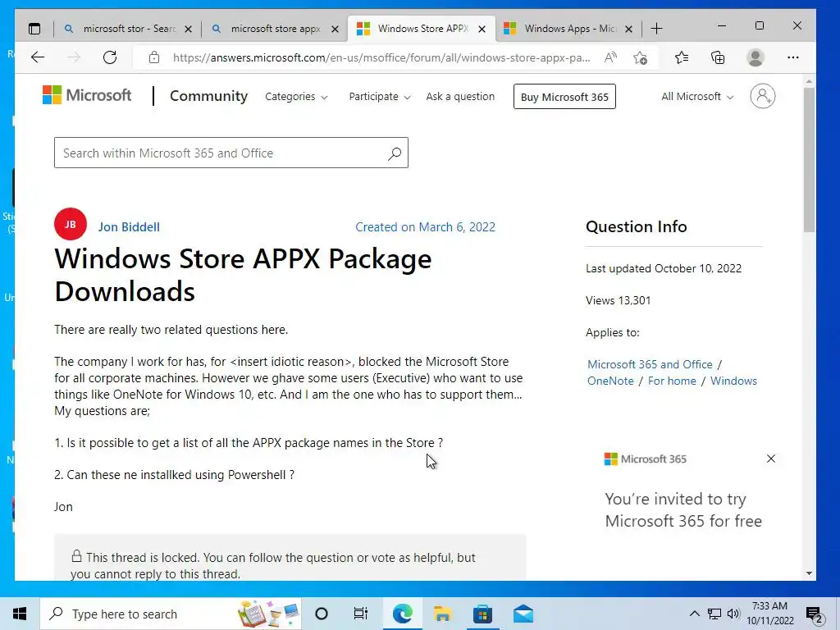Image resolution: width=840 pixels, height=630 pixels.
Task: Click the sign-in account icon
Action: coord(762,97)
